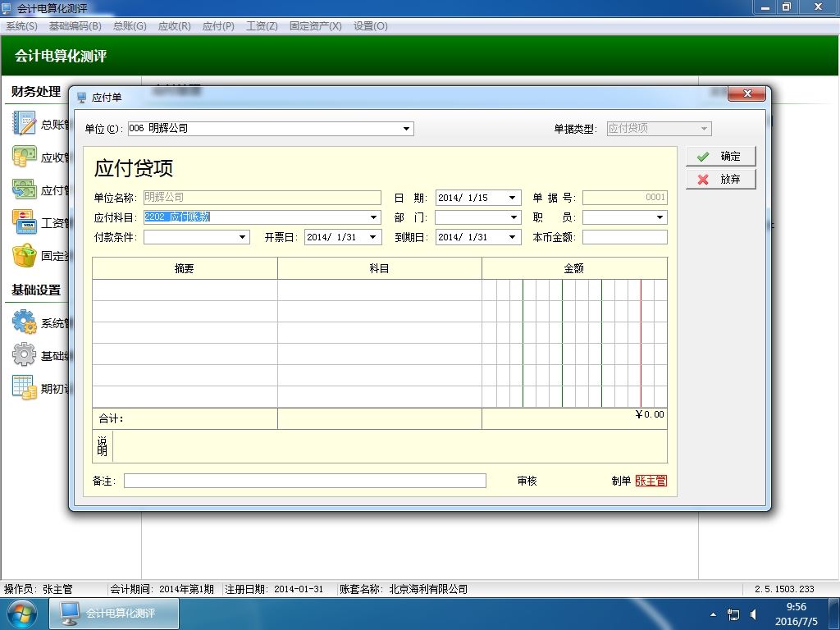Open the 基础编码 gray gear icon
Image resolution: width=840 pixels, height=630 pixels.
[x=24, y=354]
